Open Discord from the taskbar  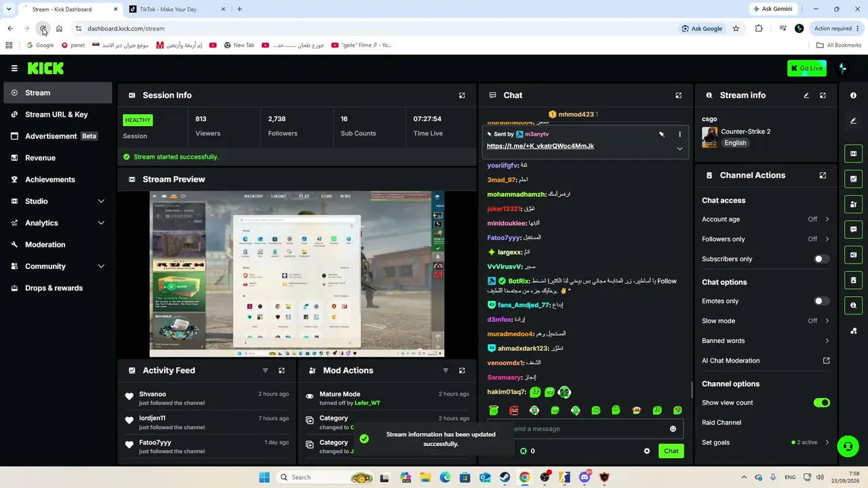585,477
